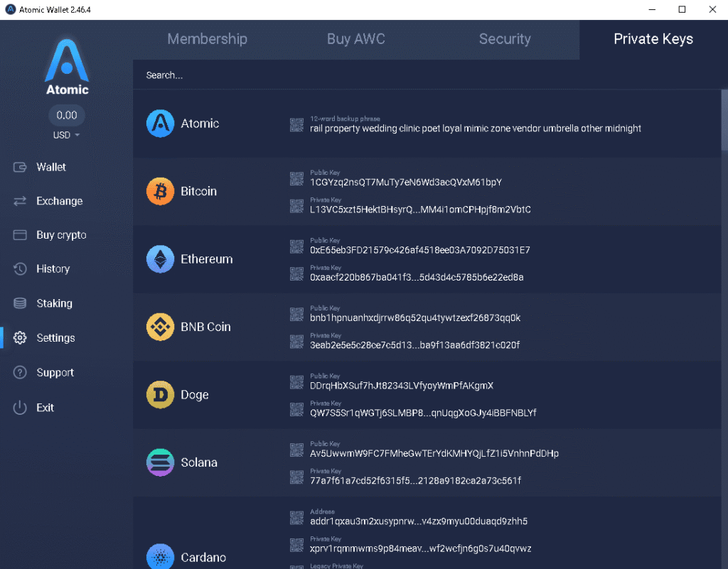The height and width of the screenshot is (569, 728).
Task: Click the Exit button in sidebar
Action: click(x=45, y=408)
